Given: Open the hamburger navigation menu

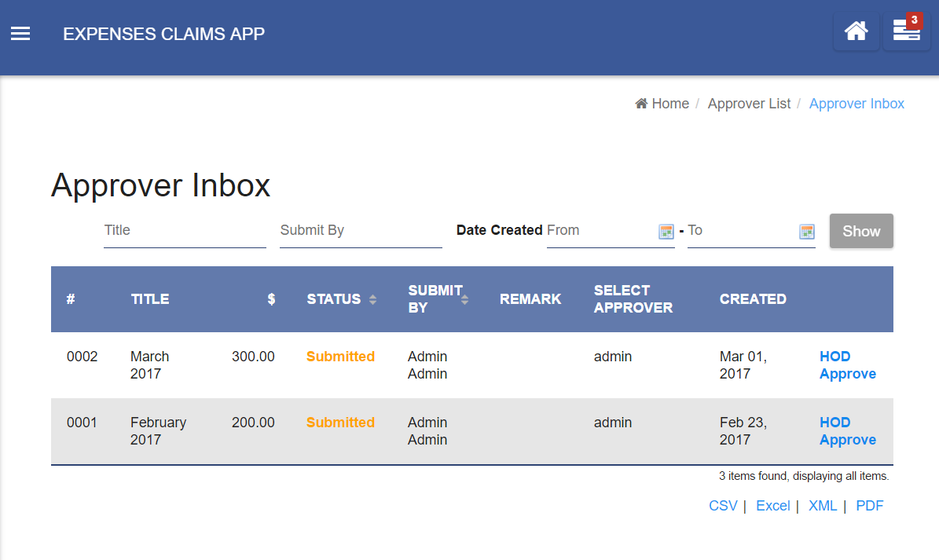Looking at the screenshot, I should pos(20,34).
